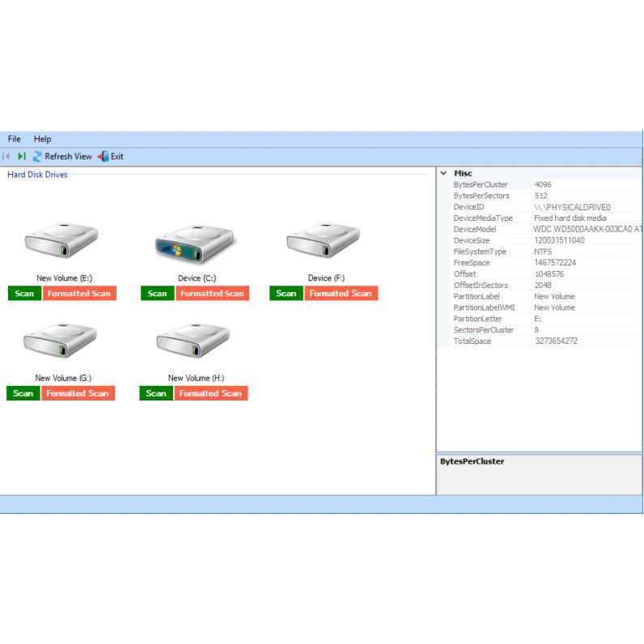Click the New Volume (E:) drive icon

tap(61, 241)
